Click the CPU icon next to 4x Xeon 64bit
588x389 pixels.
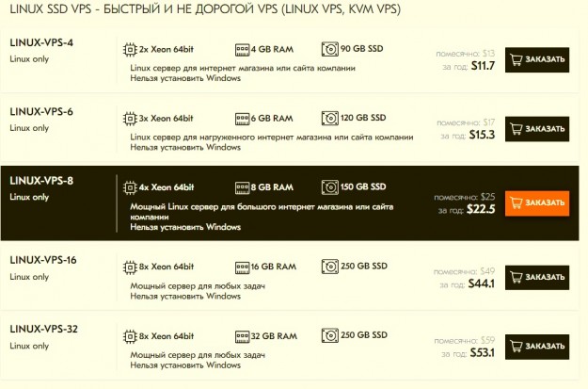tap(130, 186)
